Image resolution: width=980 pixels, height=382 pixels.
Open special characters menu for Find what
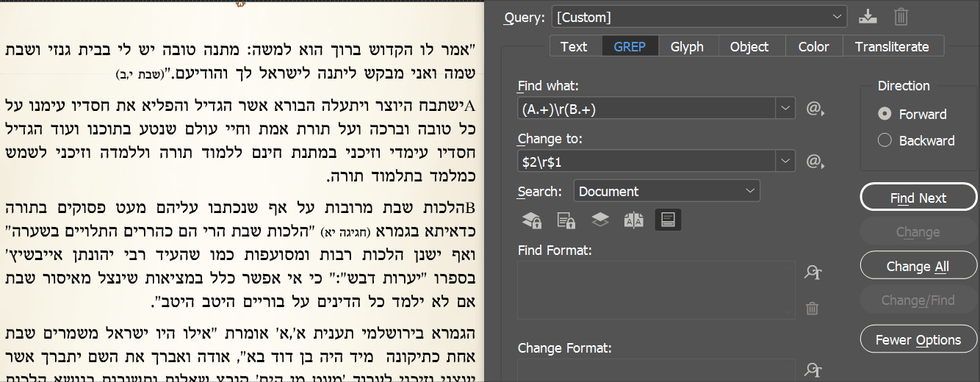pos(815,109)
